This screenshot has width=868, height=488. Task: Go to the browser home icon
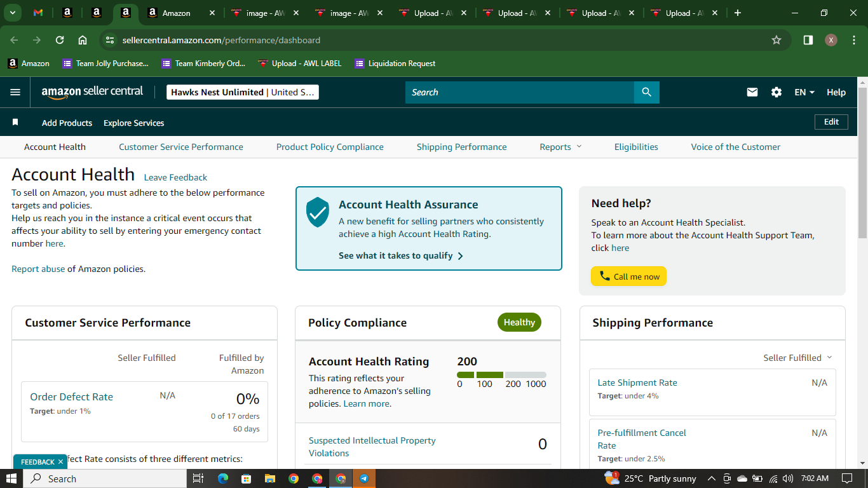[x=83, y=40]
